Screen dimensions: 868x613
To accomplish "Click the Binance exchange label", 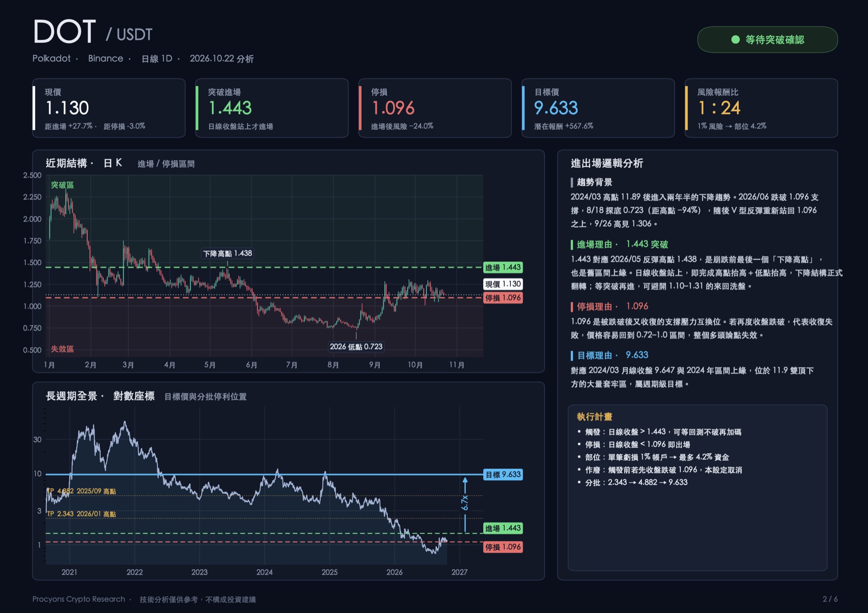I will (x=106, y=58).
